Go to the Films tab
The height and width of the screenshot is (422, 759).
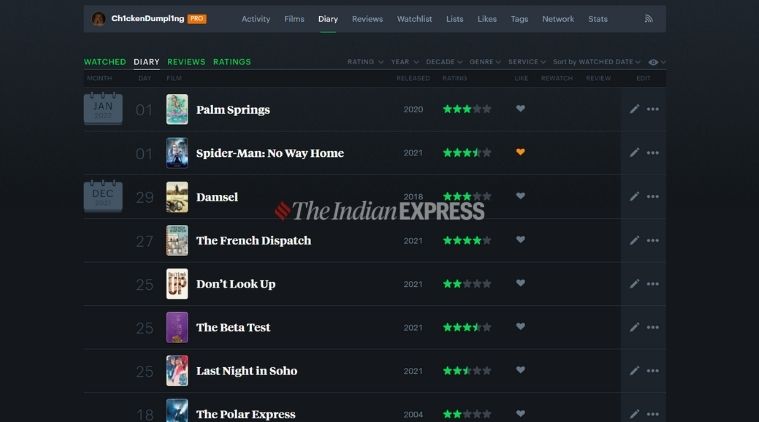[x=294, y=19]
